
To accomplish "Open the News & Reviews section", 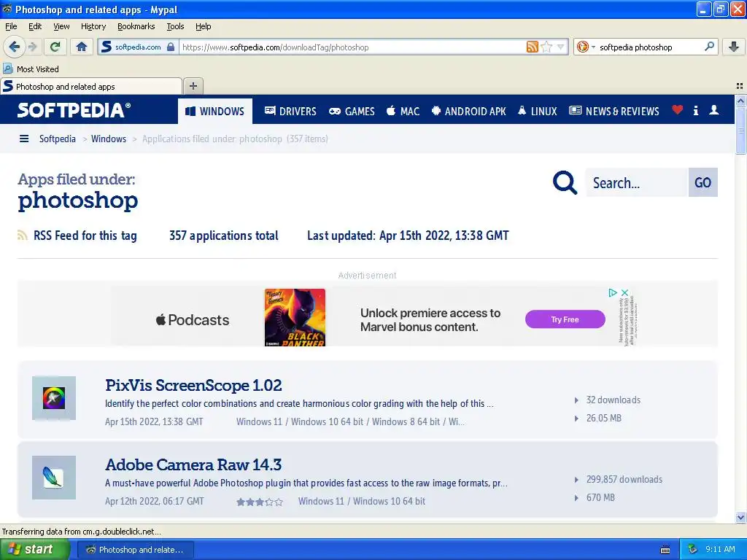I will (x=614, y=111).
